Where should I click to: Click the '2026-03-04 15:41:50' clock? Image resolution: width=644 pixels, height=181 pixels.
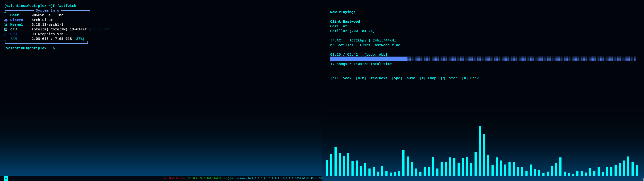coord(309,179)
